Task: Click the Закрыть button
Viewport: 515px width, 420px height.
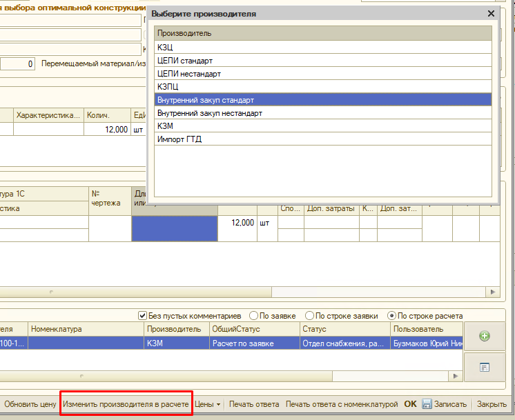Action: click(x=492, y=404)
